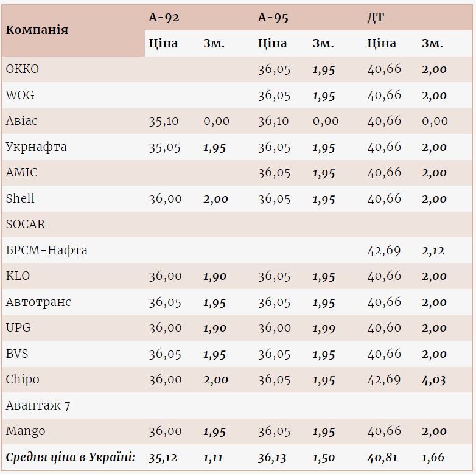Select the BVS row label
Screen dimensions: 476x474
click(17, 354)
